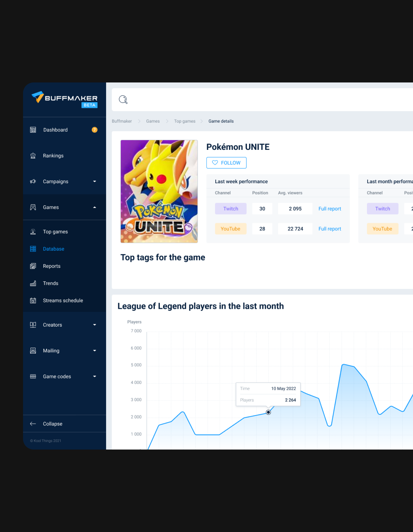Open the Dashboard notification badge showing 7
The height and width of the screenshot is (532, 413).
(x=95, y=130)
